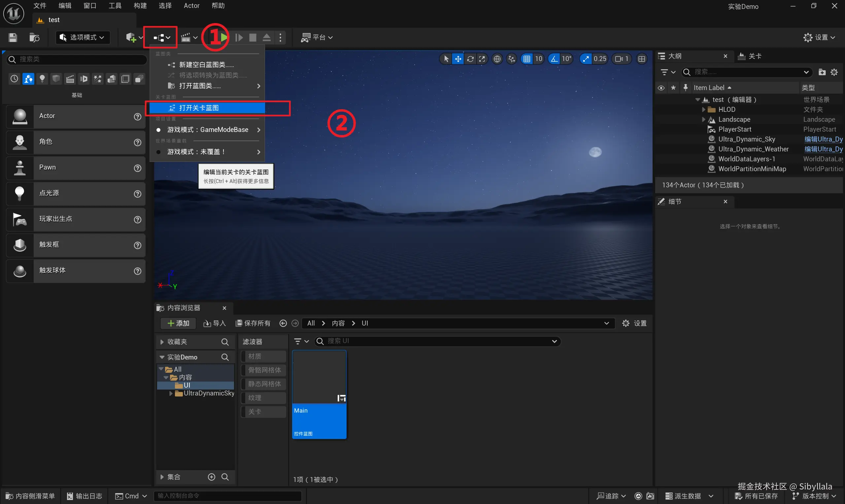
Task: Click the 编辑Ultra_Dy link for Ultra_Dynamic_Sky
Action: (x=823, y=139)
